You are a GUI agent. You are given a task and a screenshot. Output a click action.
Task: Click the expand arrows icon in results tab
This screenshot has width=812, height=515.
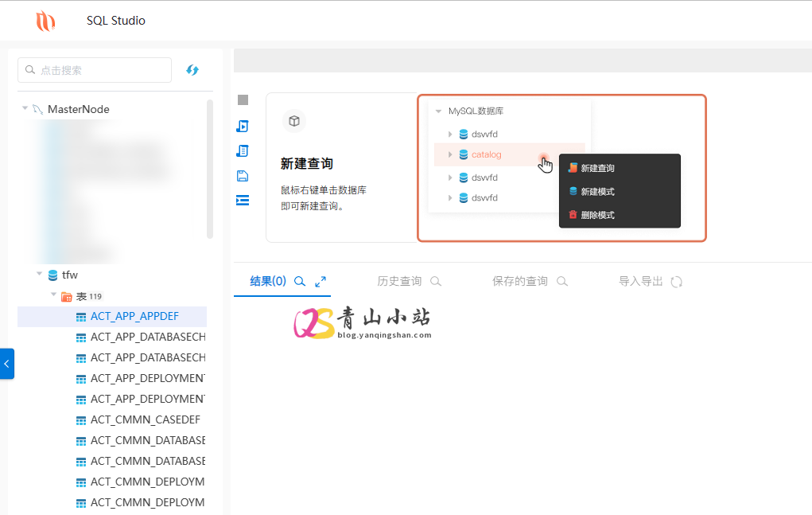[321, 281]
